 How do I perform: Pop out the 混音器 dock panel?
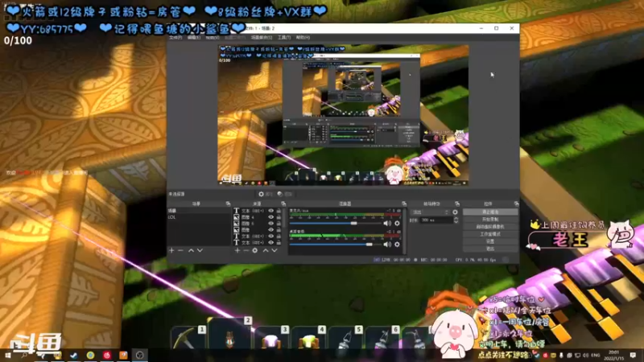coord(404,204)
